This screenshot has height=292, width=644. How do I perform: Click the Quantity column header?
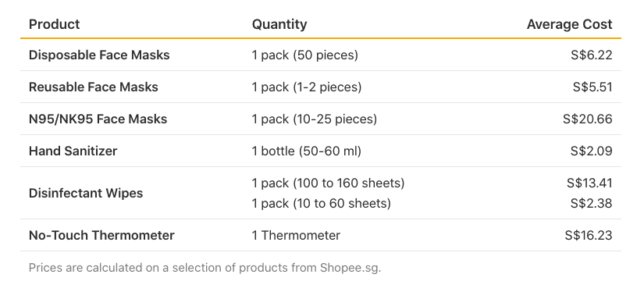[279, 24]
